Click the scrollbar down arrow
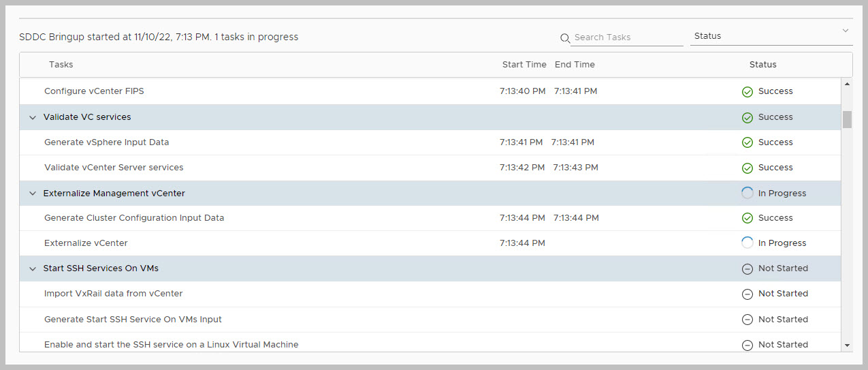The image size is (868, 370). click(848, 345)
